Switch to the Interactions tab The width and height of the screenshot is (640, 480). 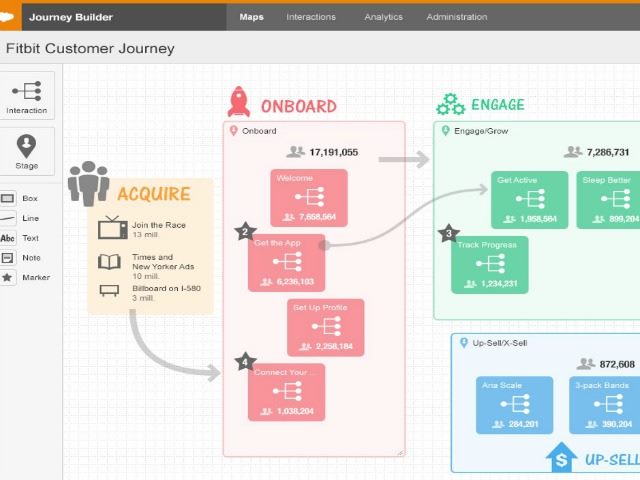[x=311, y=17]
